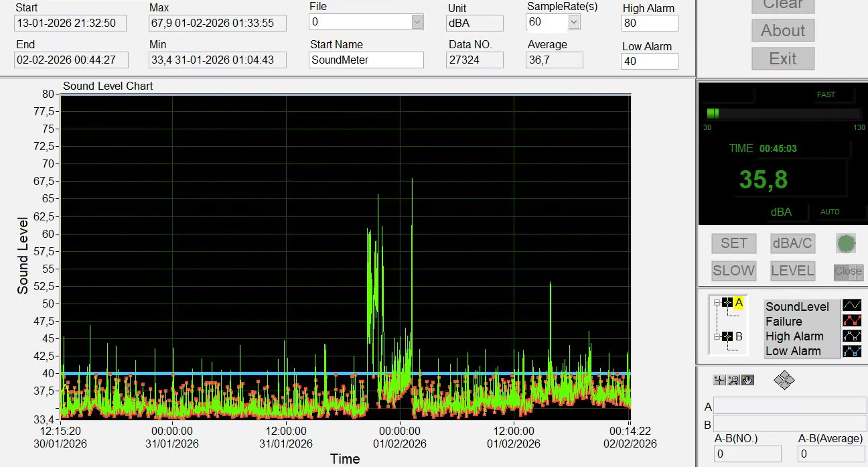Select the hand pan tool
Viewport: 868px width, 467px height.
747,380
